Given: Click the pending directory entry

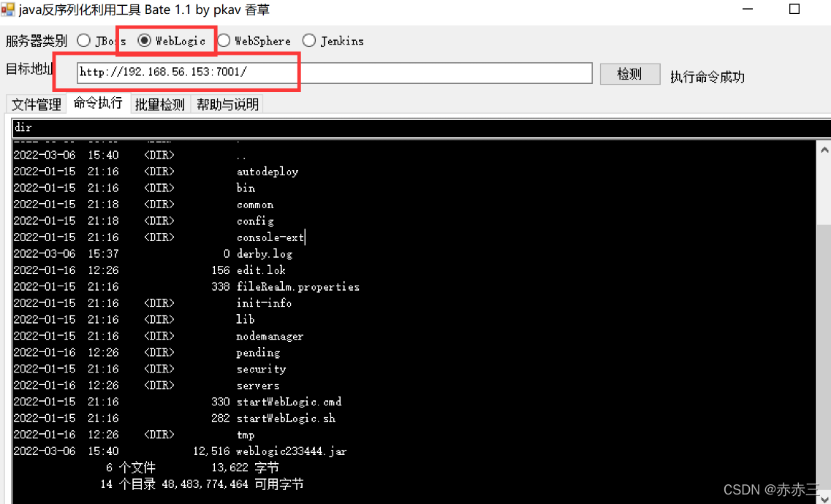Looking at the screenshot, I should coord(258,352).
